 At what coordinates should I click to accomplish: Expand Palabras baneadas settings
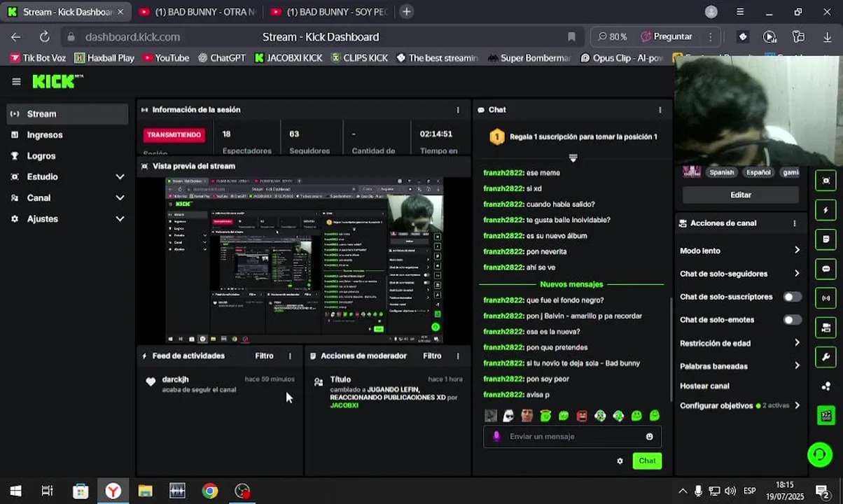click(x=740, y=366)
